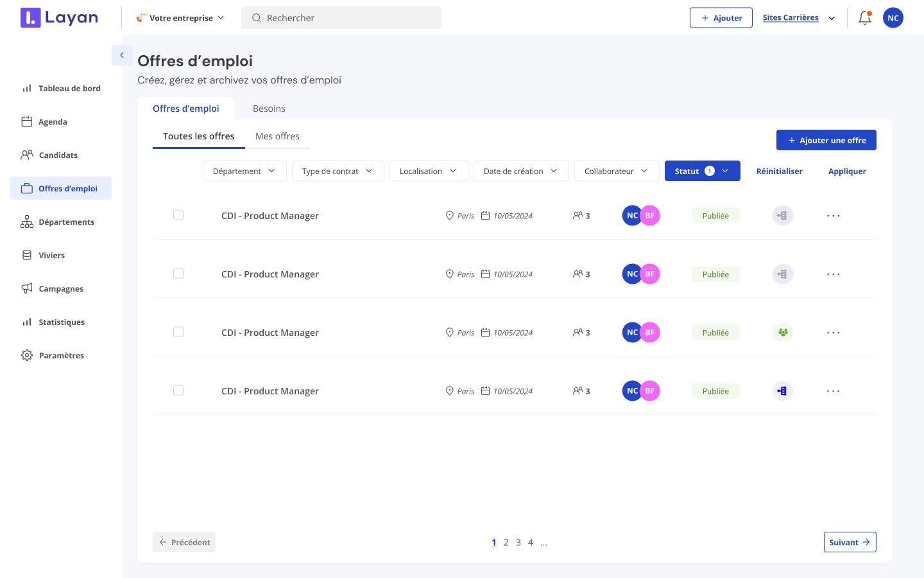Go to page 3 in pagination

point(518,543)
